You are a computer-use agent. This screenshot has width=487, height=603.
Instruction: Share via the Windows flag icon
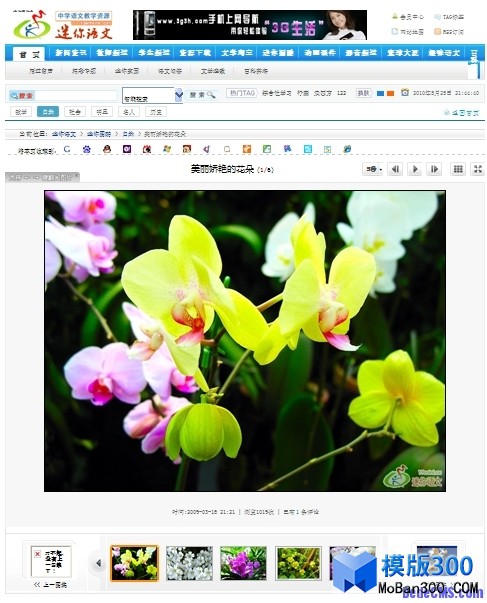point(167,149)
